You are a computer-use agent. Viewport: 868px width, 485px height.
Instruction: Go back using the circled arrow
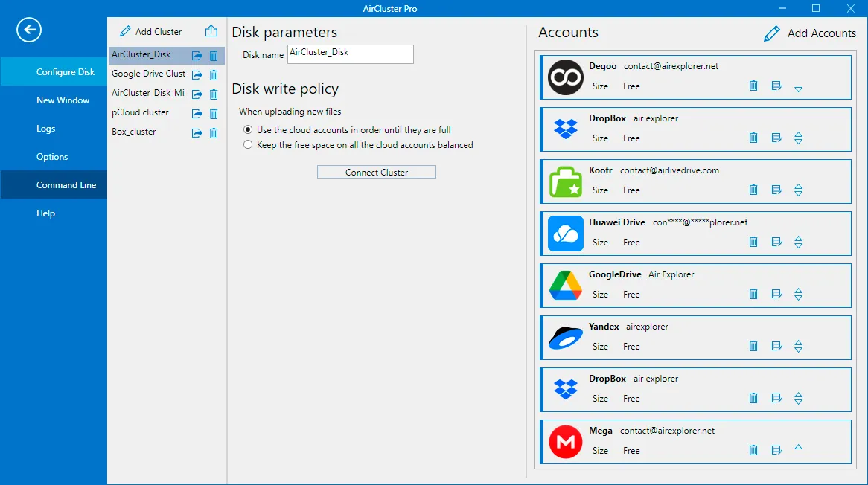tap(29, 30)
